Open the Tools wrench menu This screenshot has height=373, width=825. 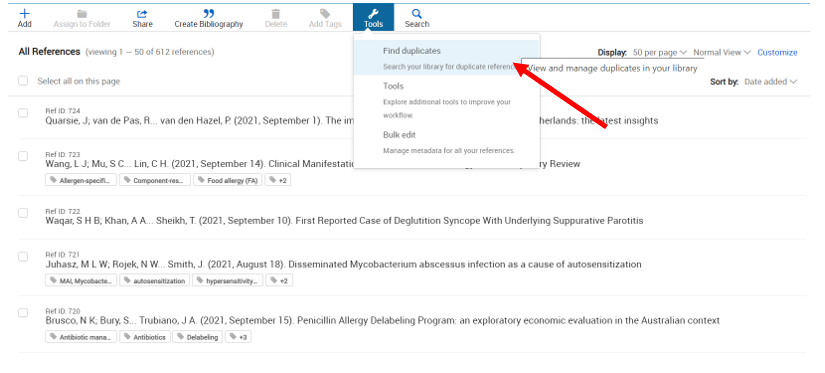(x=374, y=17)
